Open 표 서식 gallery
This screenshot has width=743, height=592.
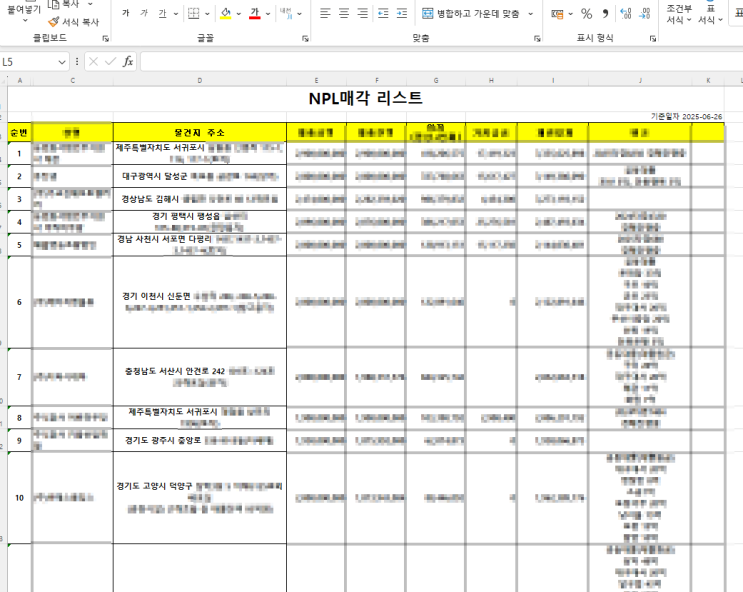pyautogui.click(x=710, y=14)
